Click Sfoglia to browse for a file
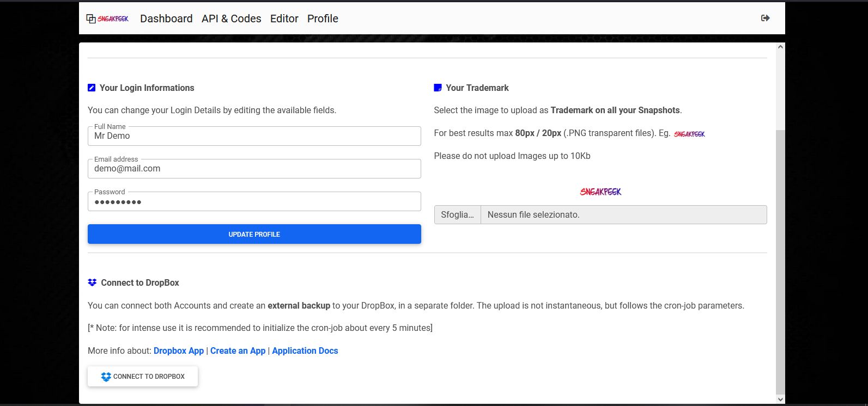 click(x=457, y=214)
